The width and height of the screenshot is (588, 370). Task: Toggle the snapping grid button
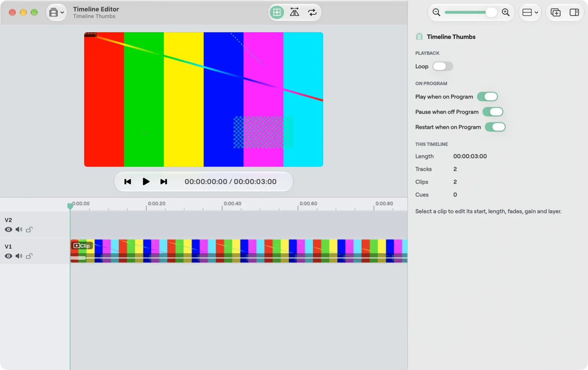[x=277, y=12]
